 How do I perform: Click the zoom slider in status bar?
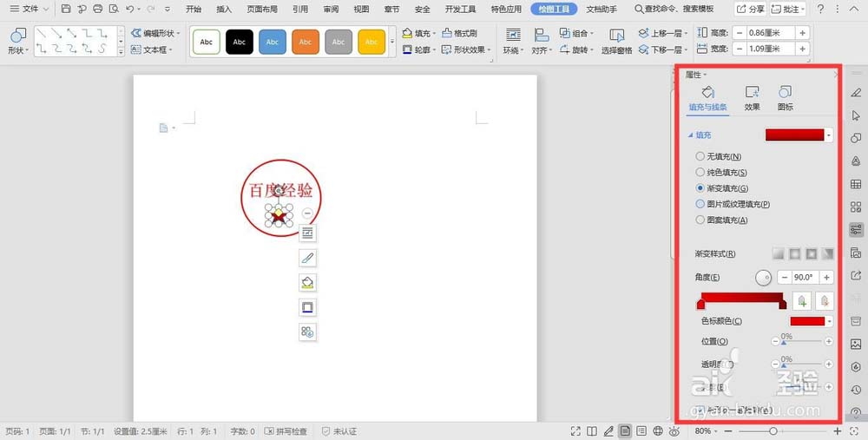[773, 431]
